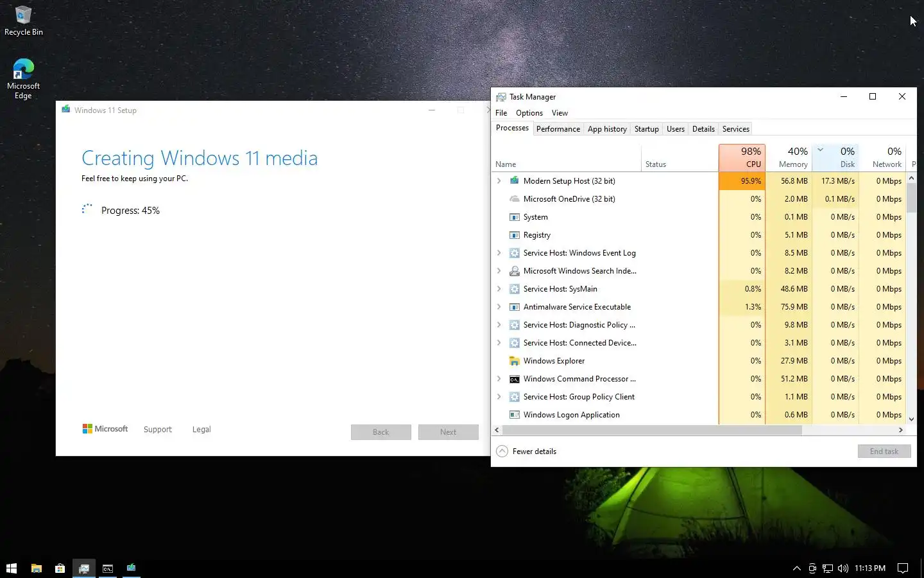Screen dimensions: 924x578
Task: Click Task Manager title bar icon
Action: pyautogui.click(x=501, y=97)
